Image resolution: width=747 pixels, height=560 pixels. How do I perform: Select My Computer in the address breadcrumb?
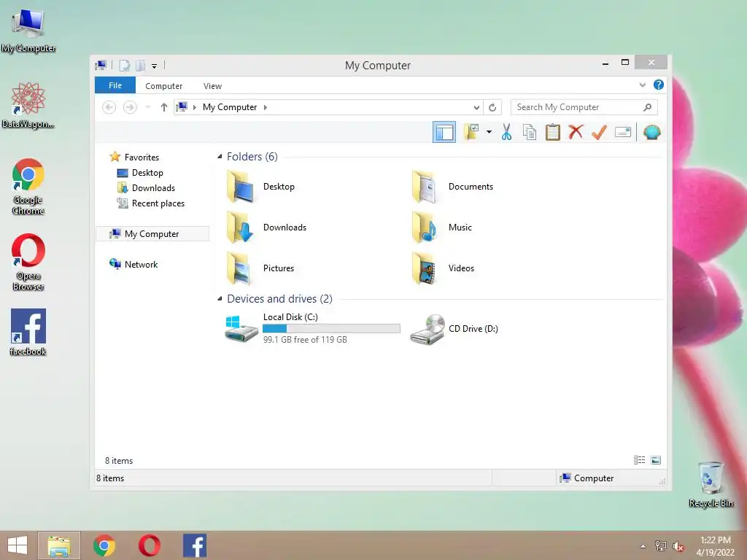pos(230,107)
